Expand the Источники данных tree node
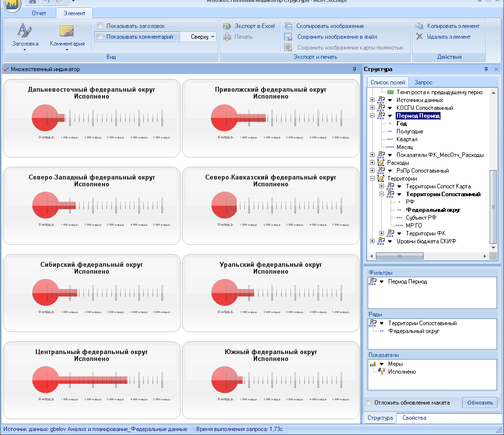The height and width of the screenshot is (435, 504). coord(372,100)
